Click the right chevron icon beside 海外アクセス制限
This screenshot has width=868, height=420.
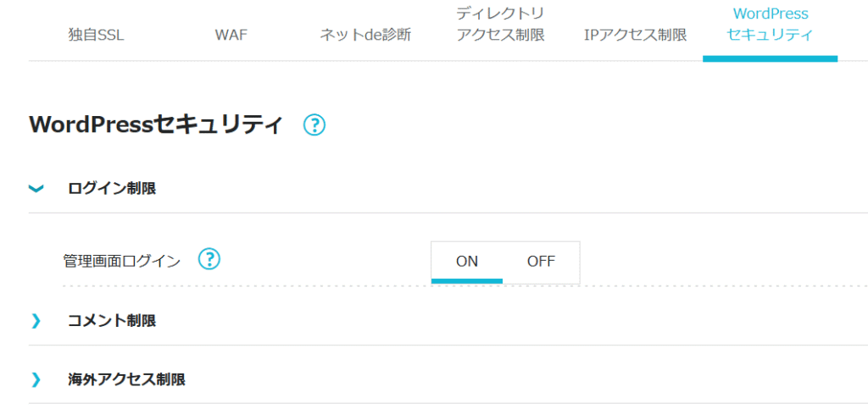point(36,379)
